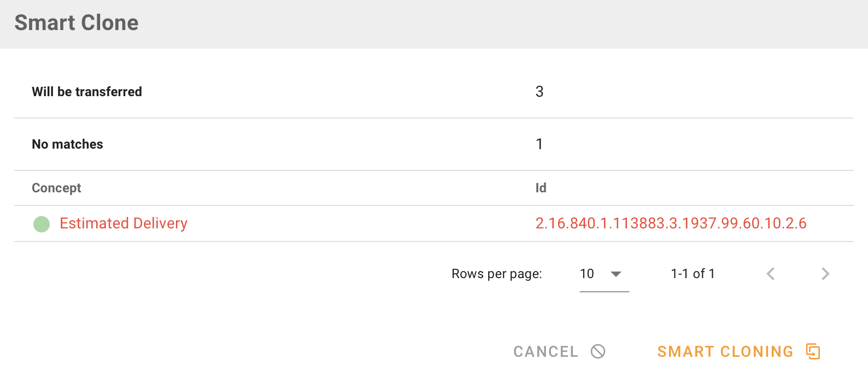The height and width of the screenshot is (377, 868).
Task: Click the Smart Clone dialog title
Action: 77,23
